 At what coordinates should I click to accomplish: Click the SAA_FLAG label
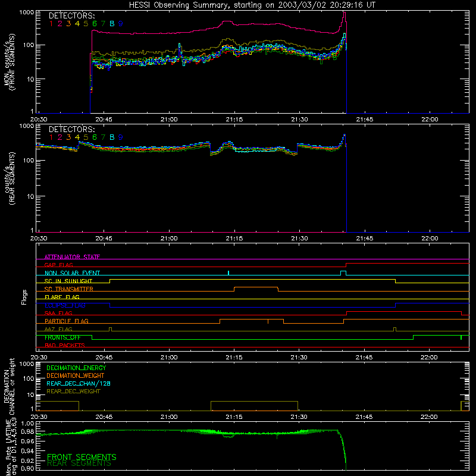(x=58, y=313)
